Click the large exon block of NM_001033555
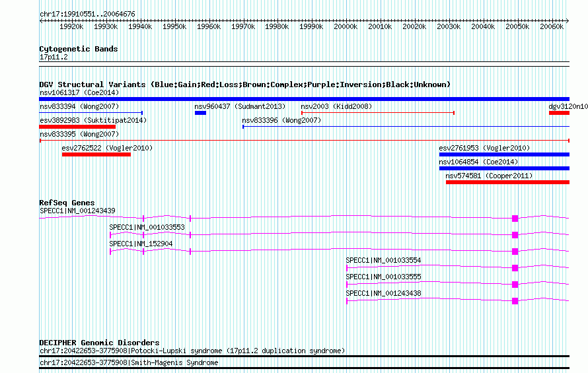Screen dimensions: 588x373 click(x=515, y=285)
